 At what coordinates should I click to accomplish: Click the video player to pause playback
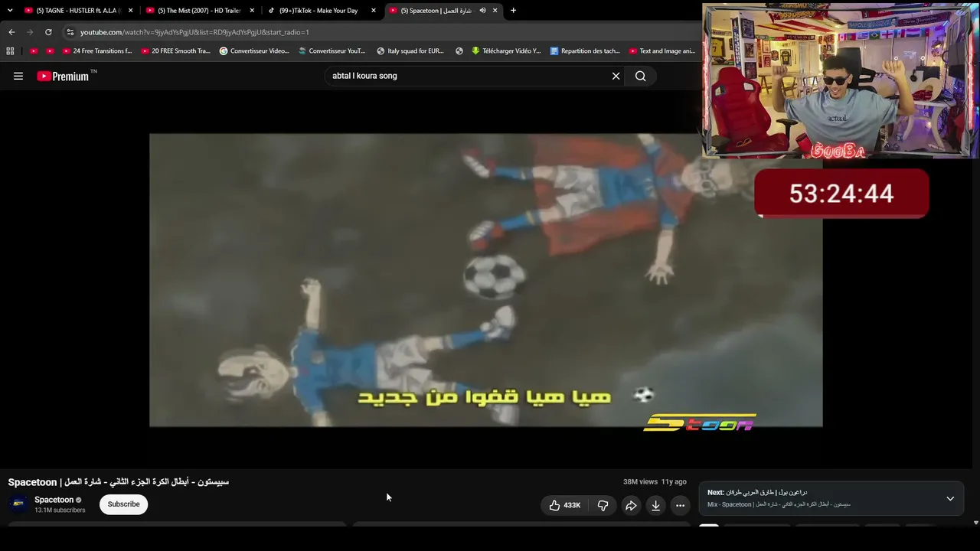click(485, 280)
